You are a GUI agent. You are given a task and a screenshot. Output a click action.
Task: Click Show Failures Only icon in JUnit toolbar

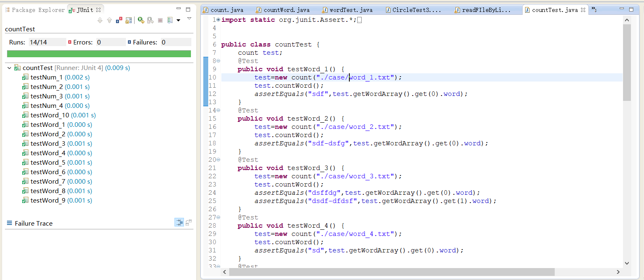click(x=119, y=20)
